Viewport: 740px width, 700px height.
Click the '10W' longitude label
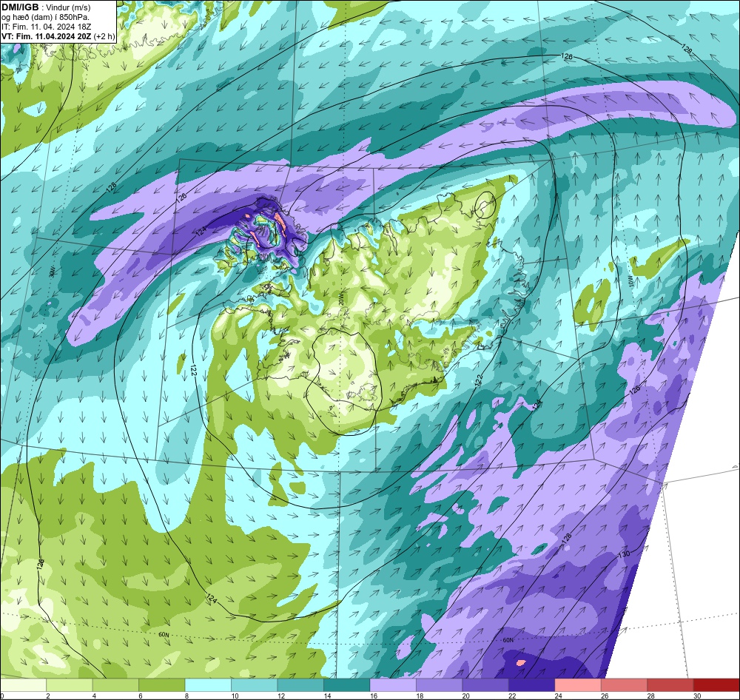click(631, 282)
